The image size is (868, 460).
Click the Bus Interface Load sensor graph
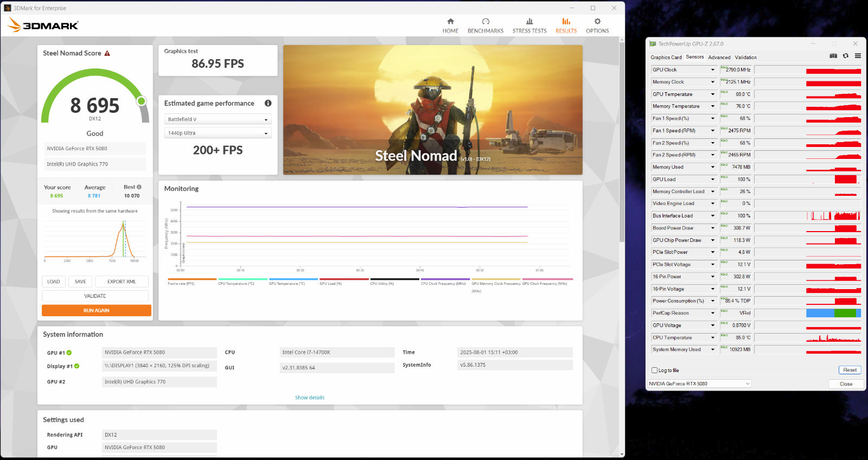pos(807,216)
